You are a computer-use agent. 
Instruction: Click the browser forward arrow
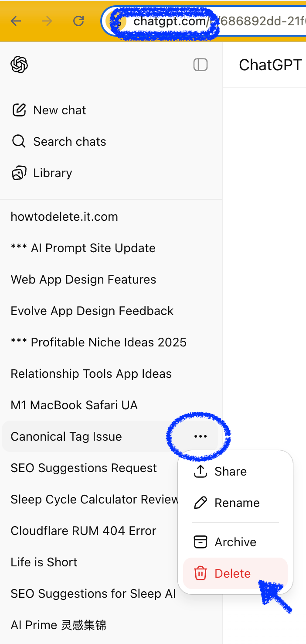47,21
